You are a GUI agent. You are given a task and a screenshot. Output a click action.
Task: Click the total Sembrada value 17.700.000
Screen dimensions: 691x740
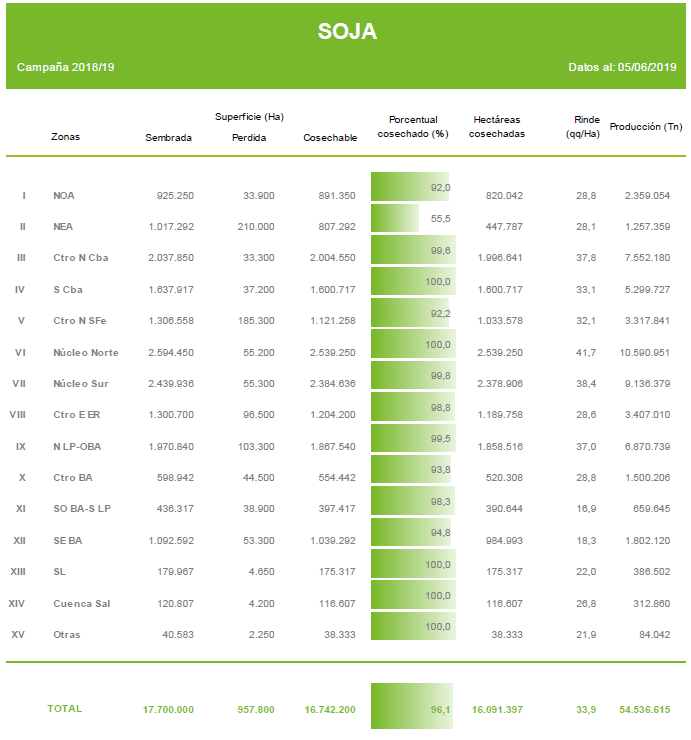pyautogui.click(x=168, y=710)
